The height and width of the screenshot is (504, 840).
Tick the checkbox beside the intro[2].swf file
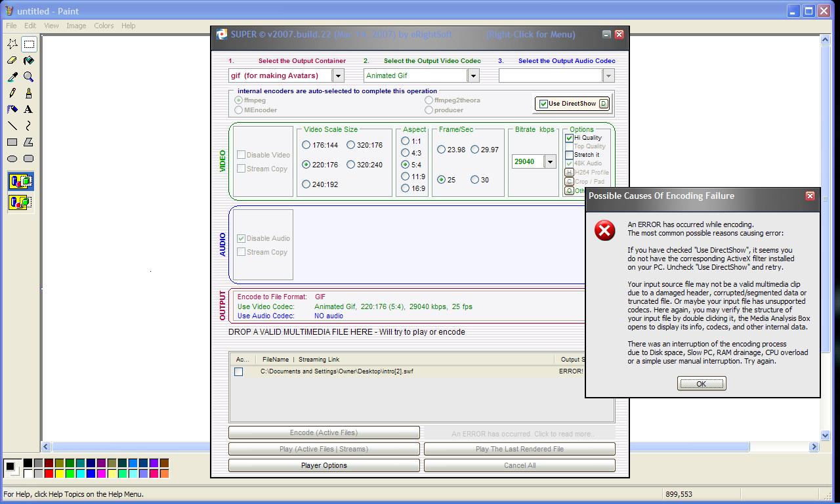click(239, 372)
